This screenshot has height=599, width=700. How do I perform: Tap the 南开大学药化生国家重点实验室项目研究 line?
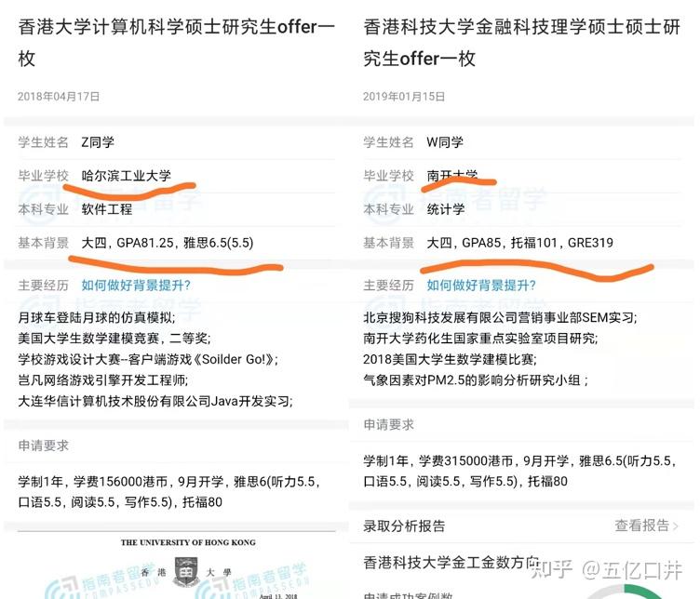point(480,338)
